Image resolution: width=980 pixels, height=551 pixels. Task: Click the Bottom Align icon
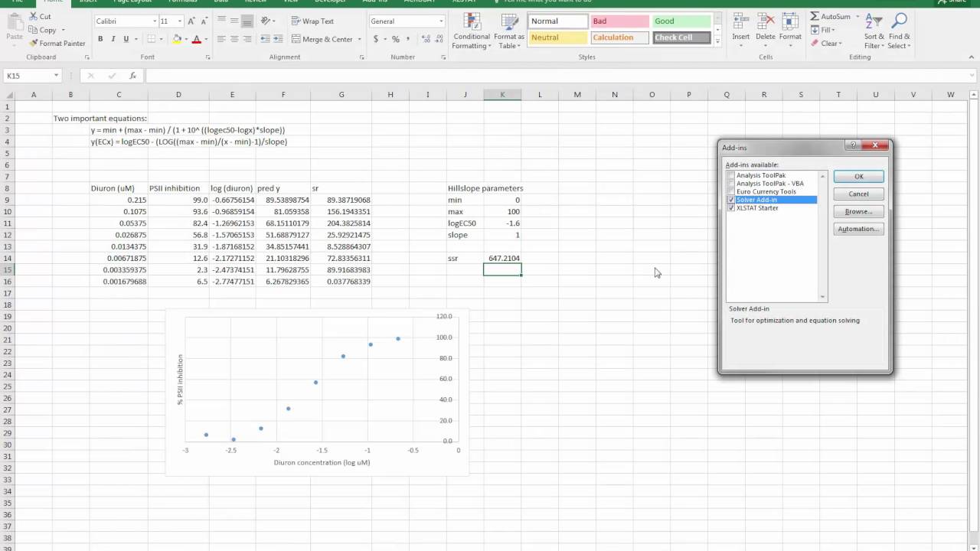tap(246, 21)
